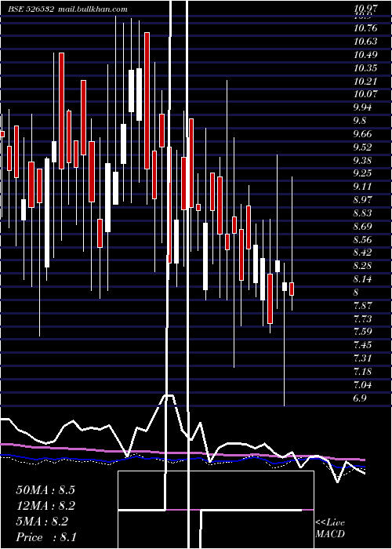392x549 pixels.
Task: Click the 10.63 price axis label
Action: coord(365,42)
